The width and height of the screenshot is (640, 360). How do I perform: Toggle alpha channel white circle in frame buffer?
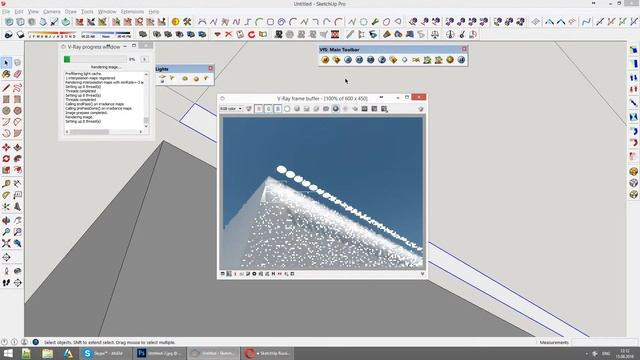click(x=287, y=109)
